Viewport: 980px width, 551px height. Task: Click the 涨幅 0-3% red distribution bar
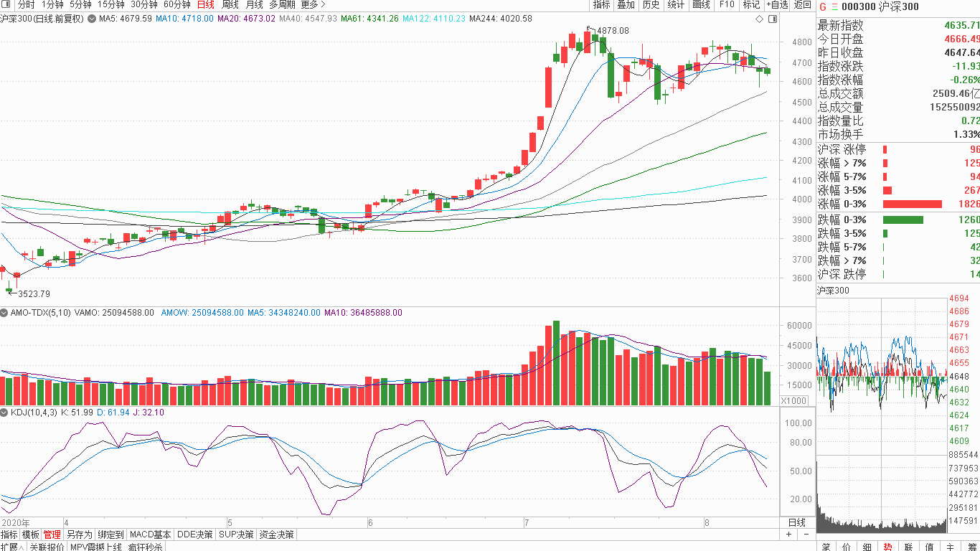912,204
